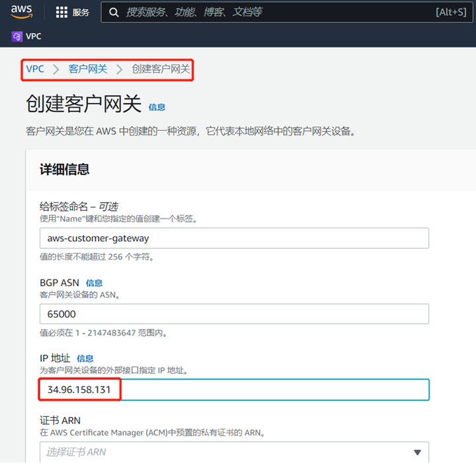
Task: Click the text 值必须在 1 - 2147483647 范围内
Action: point(103,333)
